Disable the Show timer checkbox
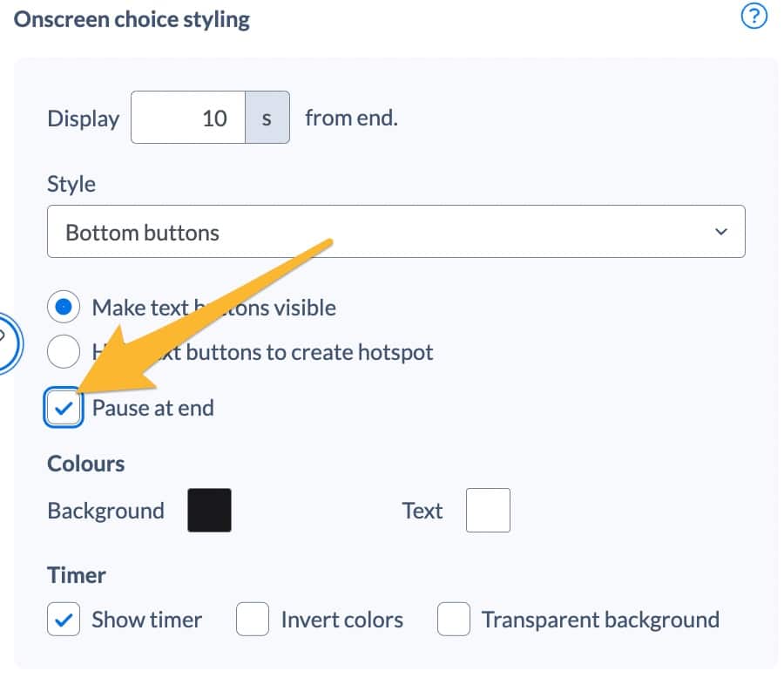 point(64,620)
